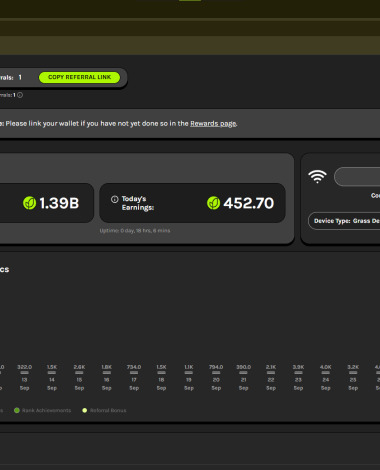This screenshot has width=380, height=470.
Task: Click the Uptime 0 day, 18 hrs text
Action: pos(135,231)
